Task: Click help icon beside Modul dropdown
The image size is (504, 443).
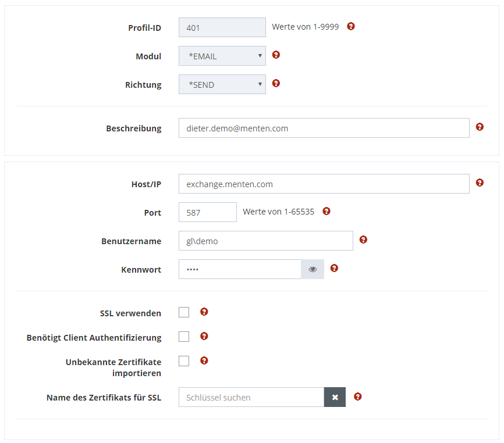Action: (x=276, y=55)
